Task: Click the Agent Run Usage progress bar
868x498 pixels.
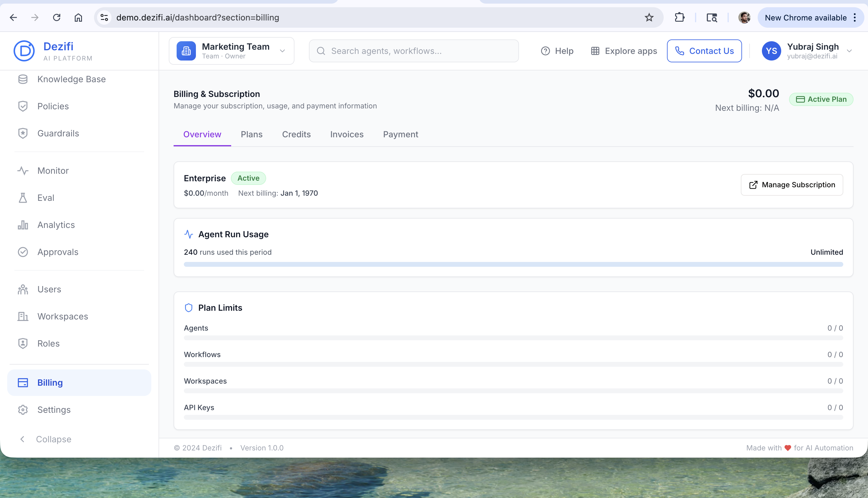Action: 513,264
